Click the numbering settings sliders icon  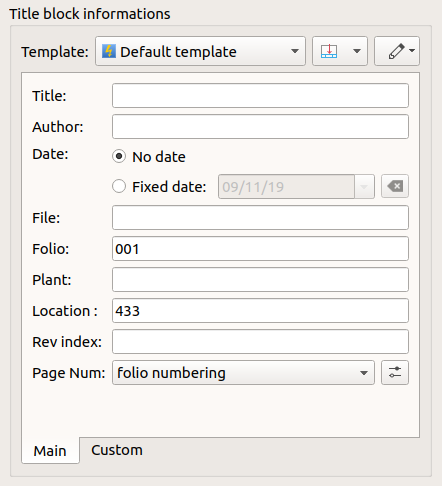point(395,373)
